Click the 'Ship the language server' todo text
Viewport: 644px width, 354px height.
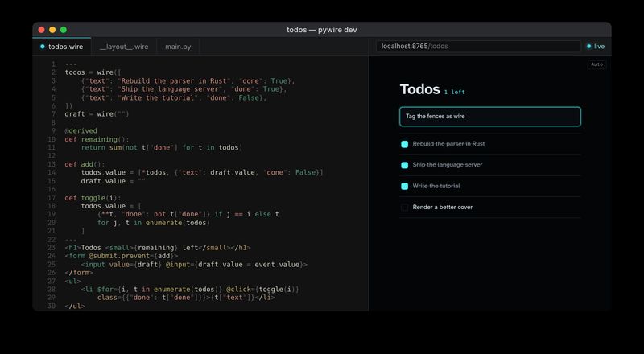click(448, 165)
